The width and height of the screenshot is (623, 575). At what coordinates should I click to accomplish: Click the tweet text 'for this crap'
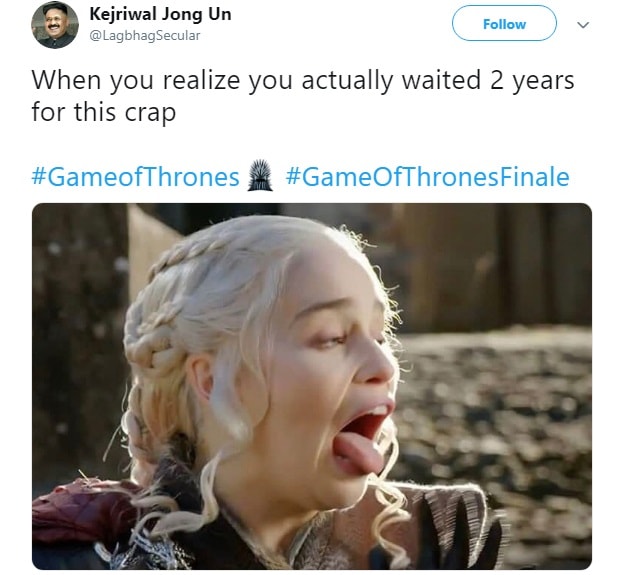104,112
